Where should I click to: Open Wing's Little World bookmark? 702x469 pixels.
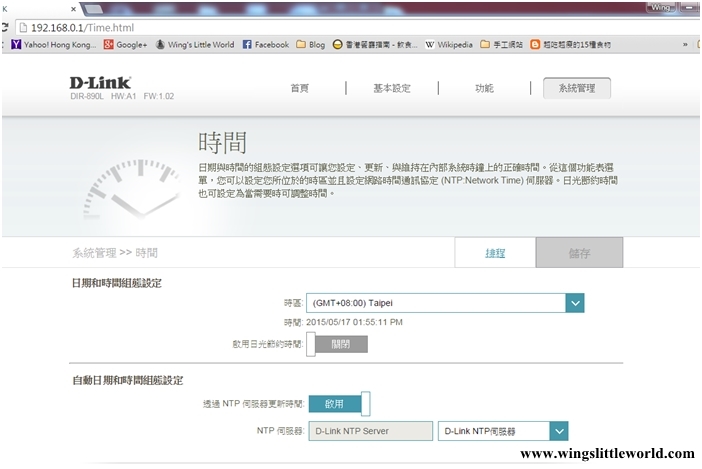tap(195, 45)
